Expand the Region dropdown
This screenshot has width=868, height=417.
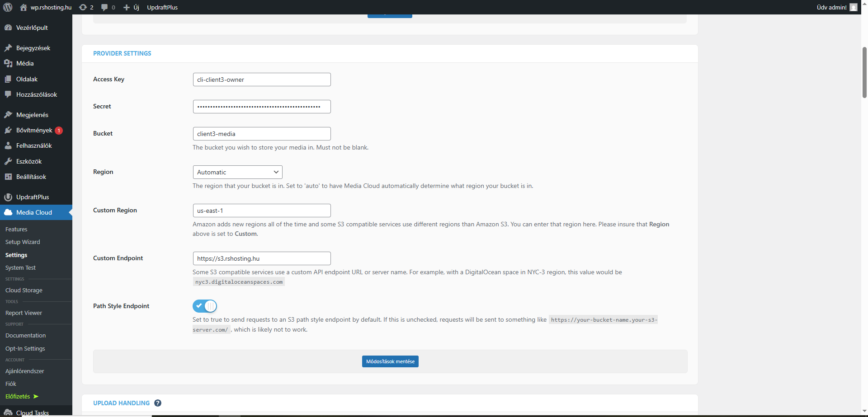point(237,172)
